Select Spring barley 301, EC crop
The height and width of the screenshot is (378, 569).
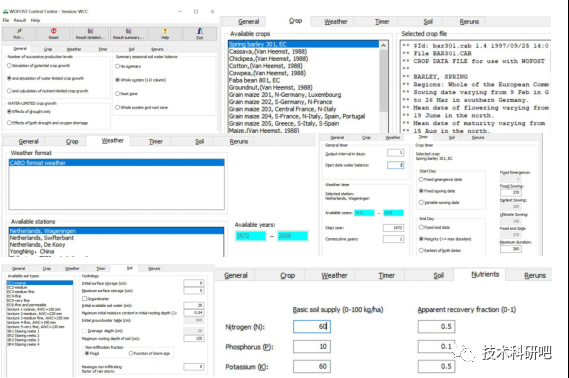304,44
